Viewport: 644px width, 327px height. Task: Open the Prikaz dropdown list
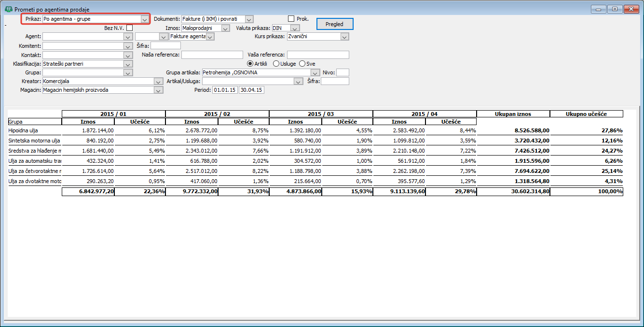click(145, 19)
